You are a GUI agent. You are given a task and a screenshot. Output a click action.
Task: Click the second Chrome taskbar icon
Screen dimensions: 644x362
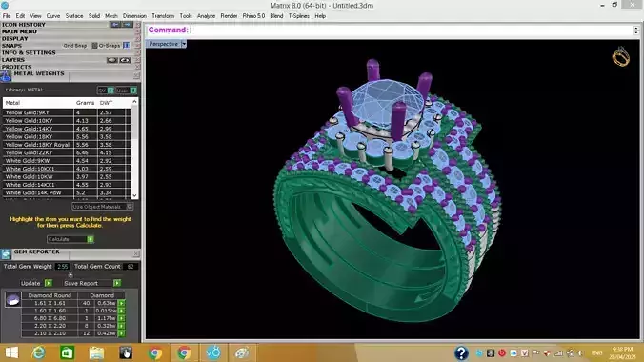pos(184,353)
